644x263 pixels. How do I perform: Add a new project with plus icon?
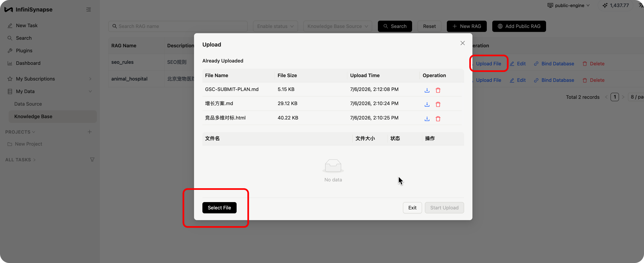(90, 132)
